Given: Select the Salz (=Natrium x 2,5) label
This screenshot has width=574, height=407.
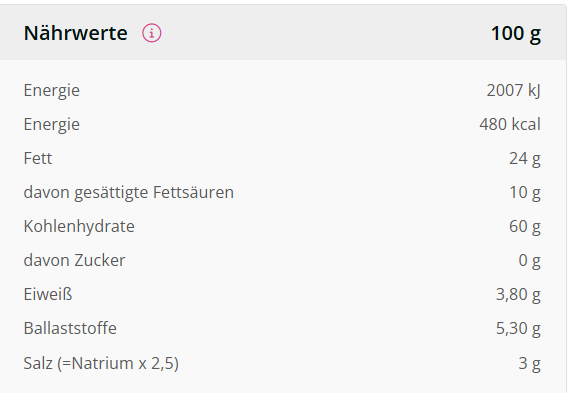Looking at the screenshot, I should coord(101,364).
